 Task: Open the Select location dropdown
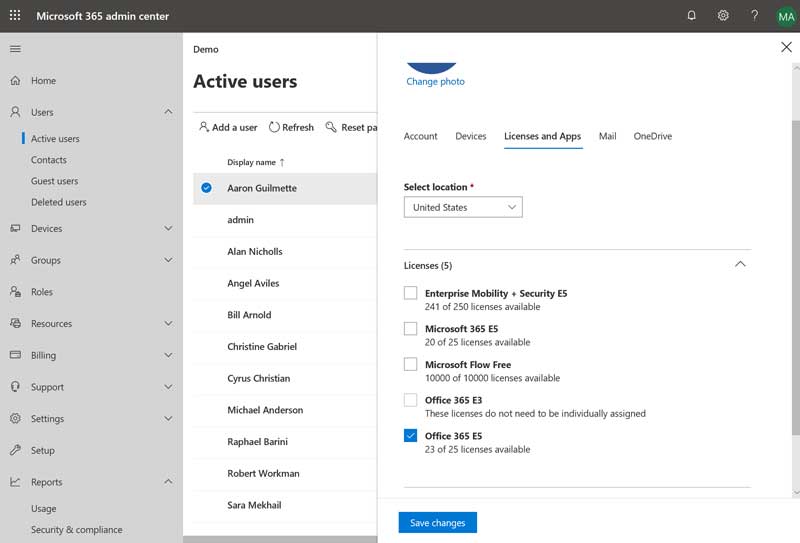pos(463,207)
